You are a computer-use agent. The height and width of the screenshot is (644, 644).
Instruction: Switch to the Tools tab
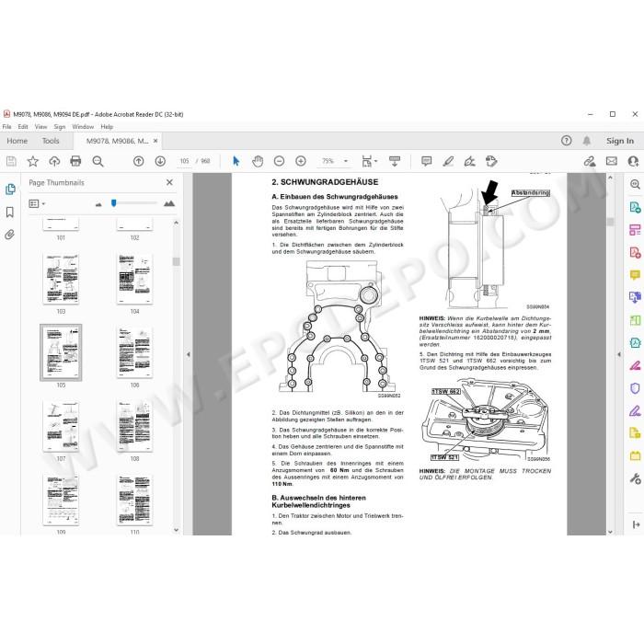pyautogui.click(x=51, y=141)
